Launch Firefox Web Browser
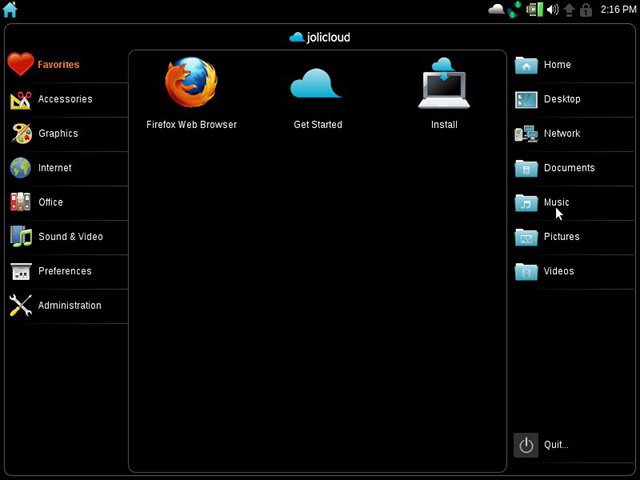This screenshot has width=640, height=480. tap(191, 93)
